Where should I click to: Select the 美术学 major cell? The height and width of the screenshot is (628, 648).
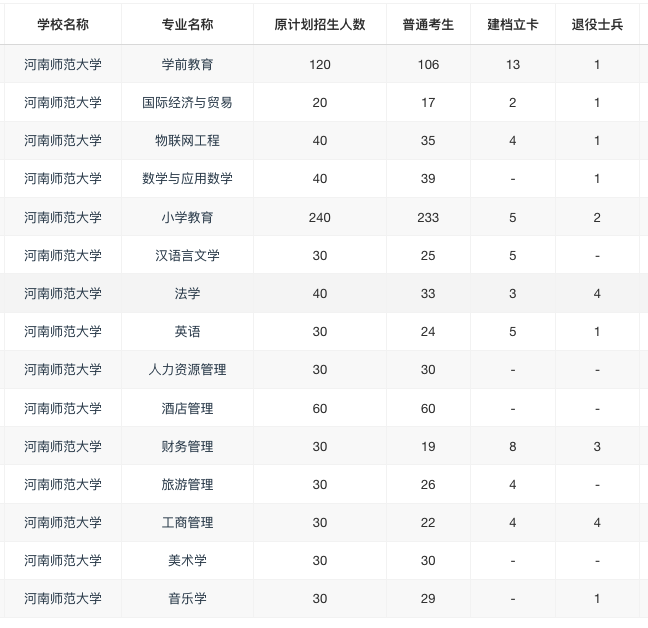pos(187,560)
